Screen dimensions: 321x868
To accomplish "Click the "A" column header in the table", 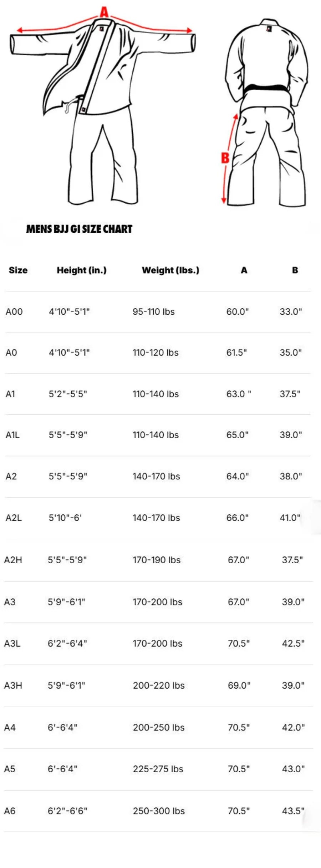I will pos(244,270).
